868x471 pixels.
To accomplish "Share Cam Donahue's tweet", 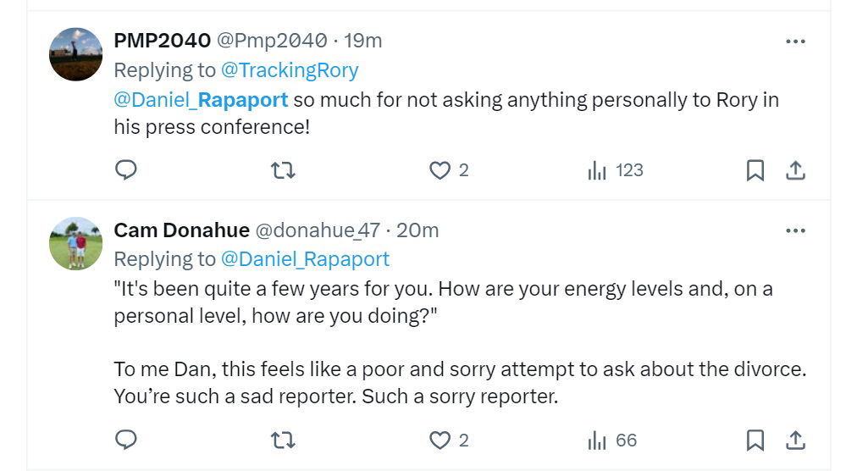I will click(x=795, y=441).
